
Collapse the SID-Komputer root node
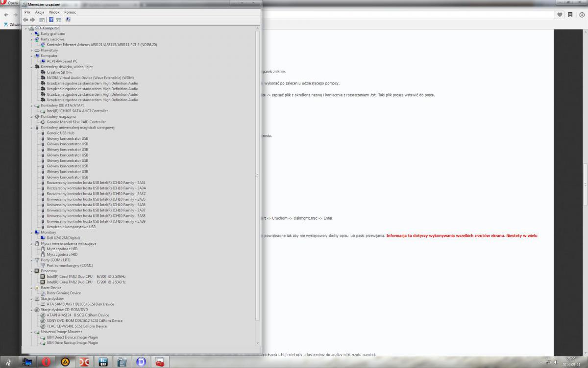[26, 28]
